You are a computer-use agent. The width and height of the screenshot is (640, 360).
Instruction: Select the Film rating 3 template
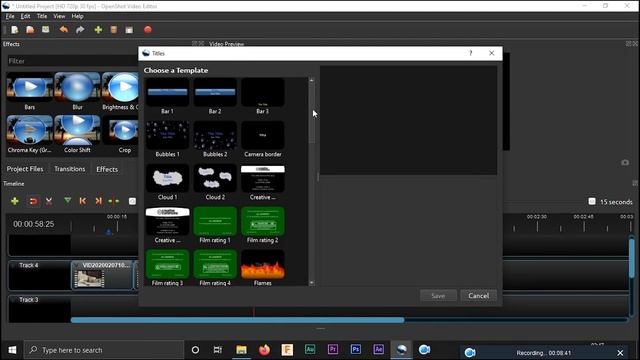coord(167,268)
